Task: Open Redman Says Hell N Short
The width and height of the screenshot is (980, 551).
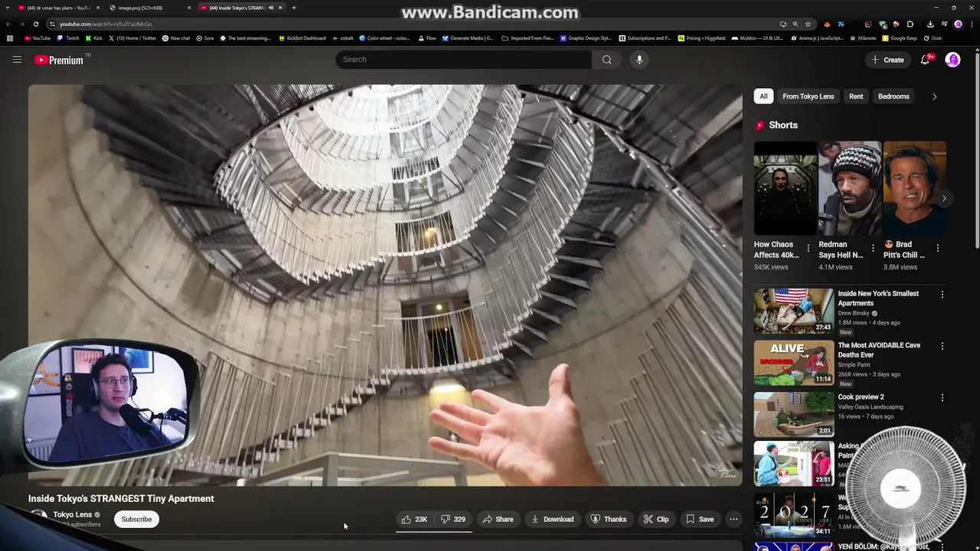Action: (850, 188)
